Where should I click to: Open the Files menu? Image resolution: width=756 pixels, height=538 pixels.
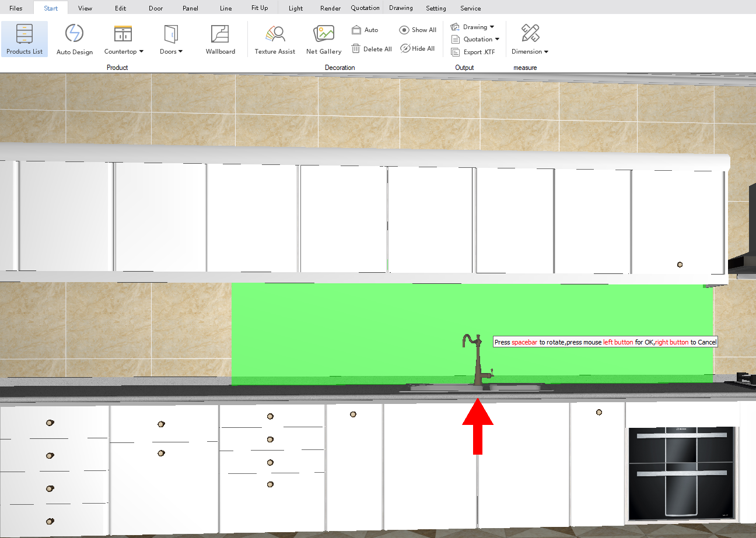16,8
